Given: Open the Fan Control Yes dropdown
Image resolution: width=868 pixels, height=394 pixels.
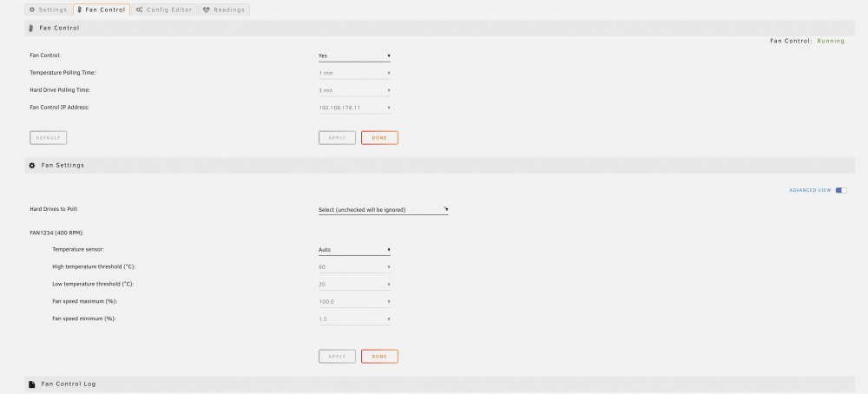Looking at the screenshot, I should click(x=354, y=56).
